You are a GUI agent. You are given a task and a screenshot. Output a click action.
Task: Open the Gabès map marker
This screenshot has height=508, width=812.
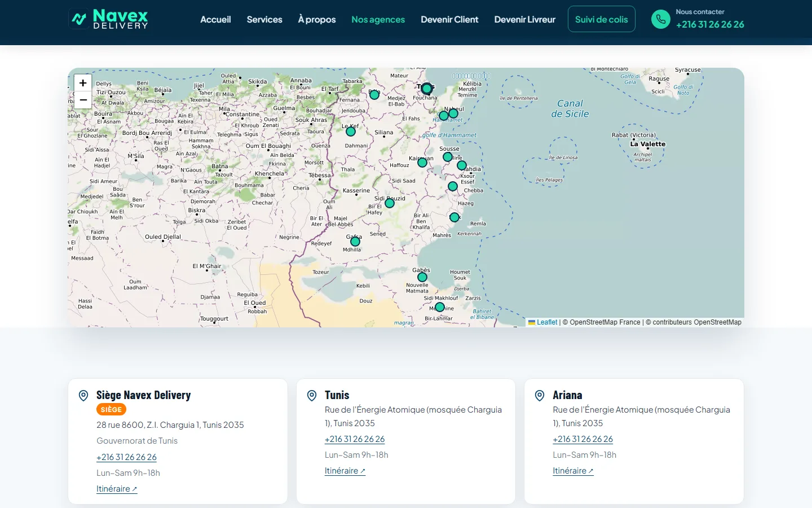422,277
